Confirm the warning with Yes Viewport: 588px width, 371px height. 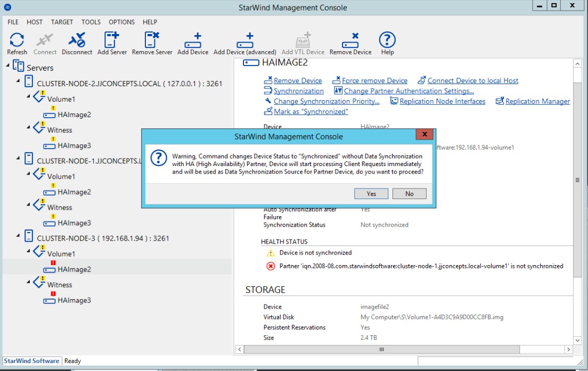371,193
